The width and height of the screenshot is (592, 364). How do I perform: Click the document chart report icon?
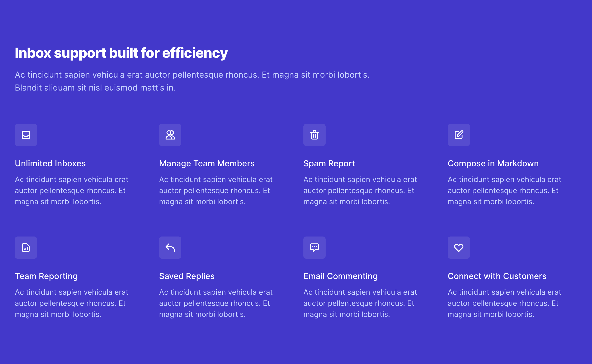26,248
